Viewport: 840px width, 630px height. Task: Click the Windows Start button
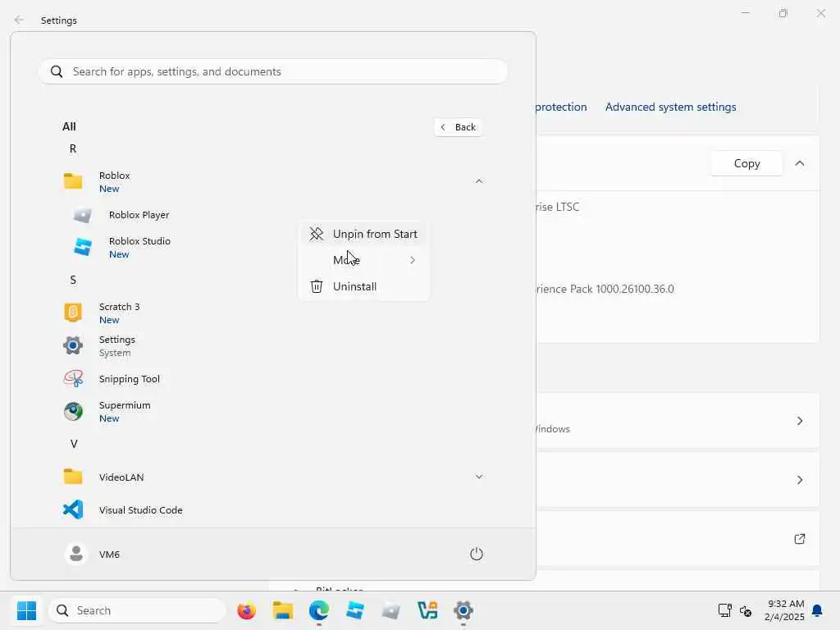(x=26, y=610)
